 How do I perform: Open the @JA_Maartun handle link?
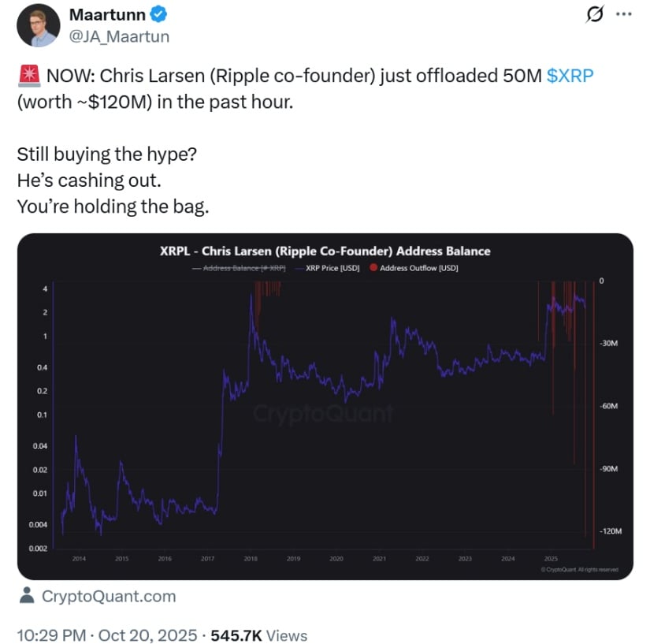click(x=120, y=36)
